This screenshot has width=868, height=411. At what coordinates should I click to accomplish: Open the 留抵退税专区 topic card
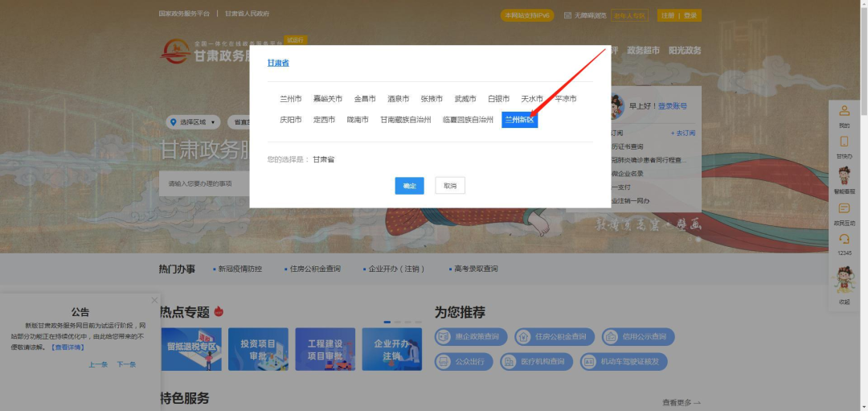191,349
